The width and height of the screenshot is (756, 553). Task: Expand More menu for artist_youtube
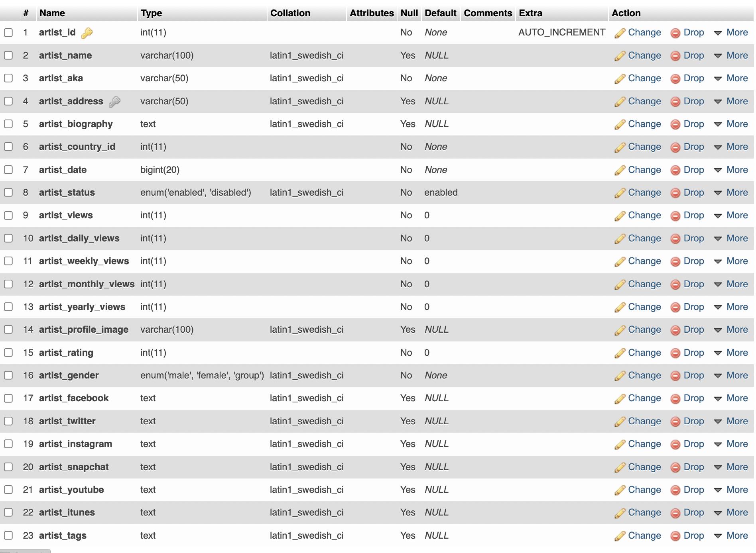pyautogui.click(x=731, y=490)
